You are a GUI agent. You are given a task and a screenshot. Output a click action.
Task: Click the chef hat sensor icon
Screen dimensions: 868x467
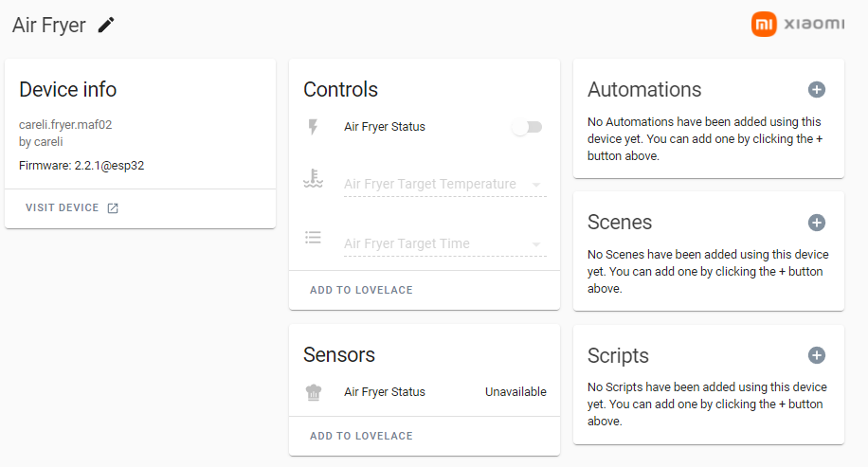(x=314, y=392)
